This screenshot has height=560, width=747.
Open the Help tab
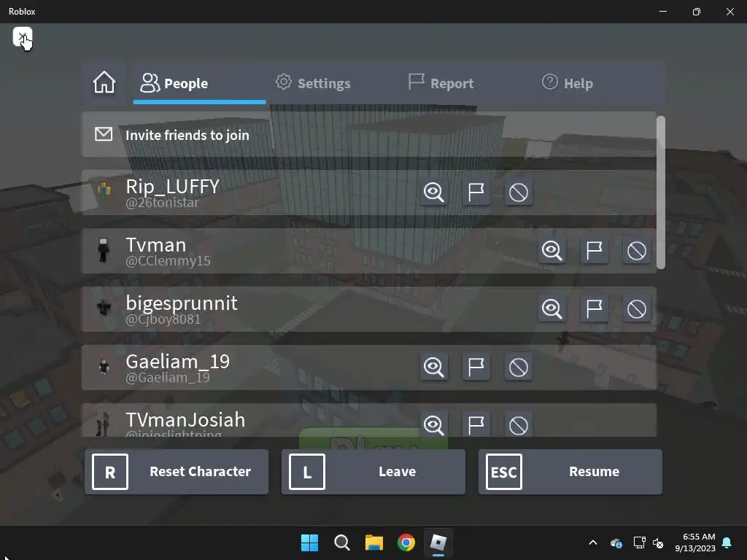[568, 83]
